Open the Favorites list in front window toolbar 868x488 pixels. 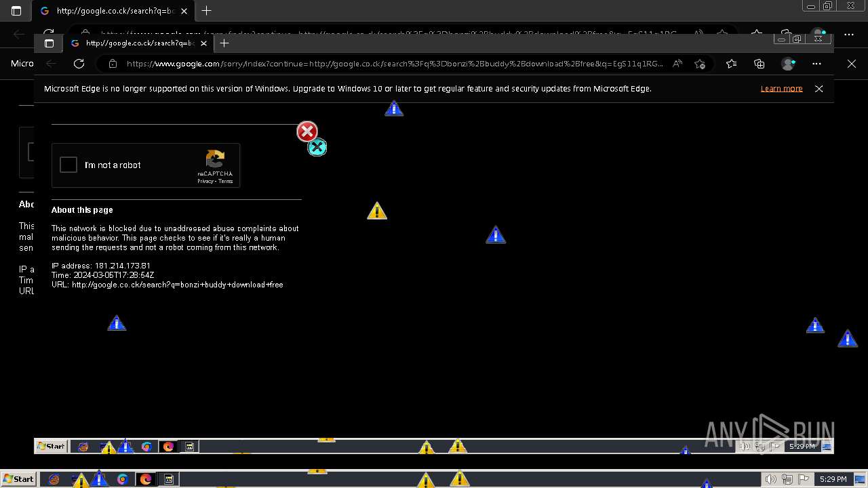click(x=731, y=64)
